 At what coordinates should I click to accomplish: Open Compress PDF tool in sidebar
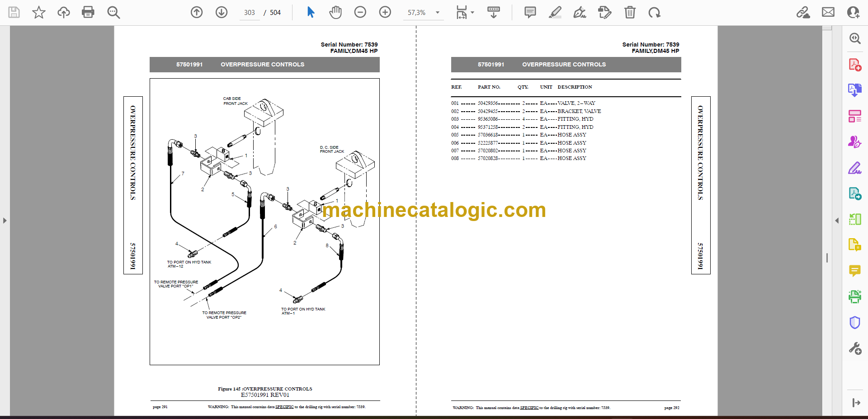855,219
